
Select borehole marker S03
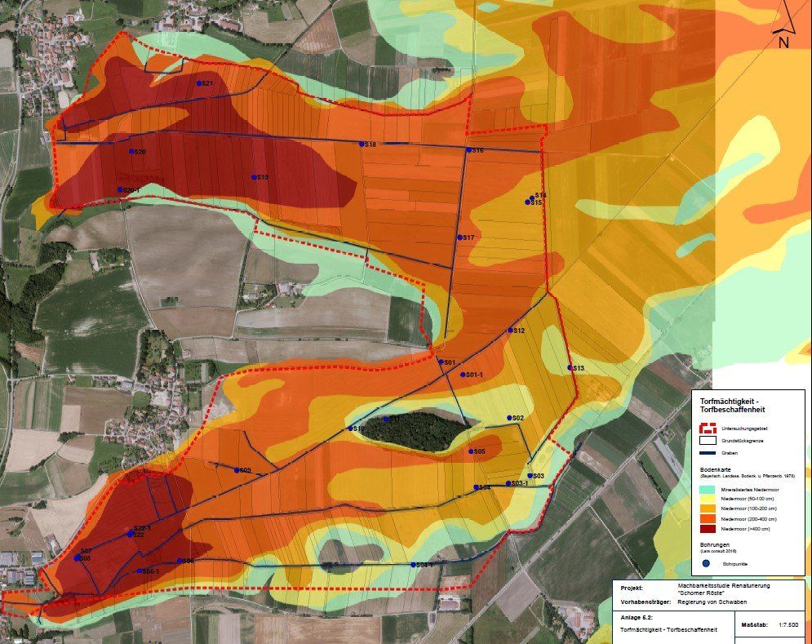530,476
